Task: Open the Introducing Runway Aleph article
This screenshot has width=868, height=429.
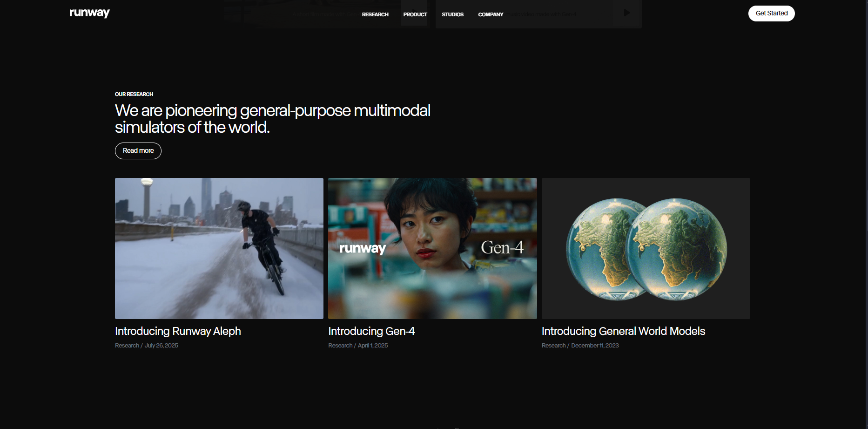Action: [178, 331]
